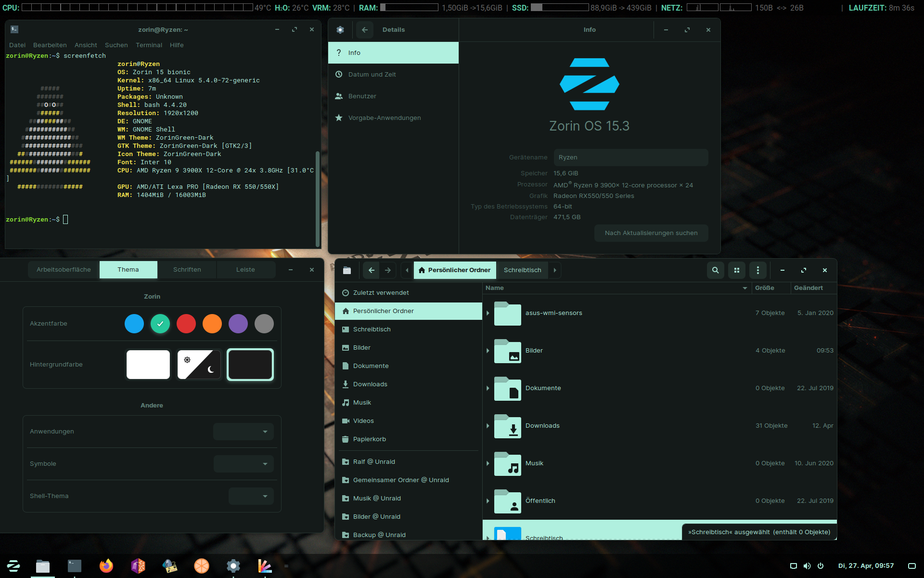The width and height of the screenshot is (924, 578).
Task: Select the dark background color option
Action: (x=250, y=365)
